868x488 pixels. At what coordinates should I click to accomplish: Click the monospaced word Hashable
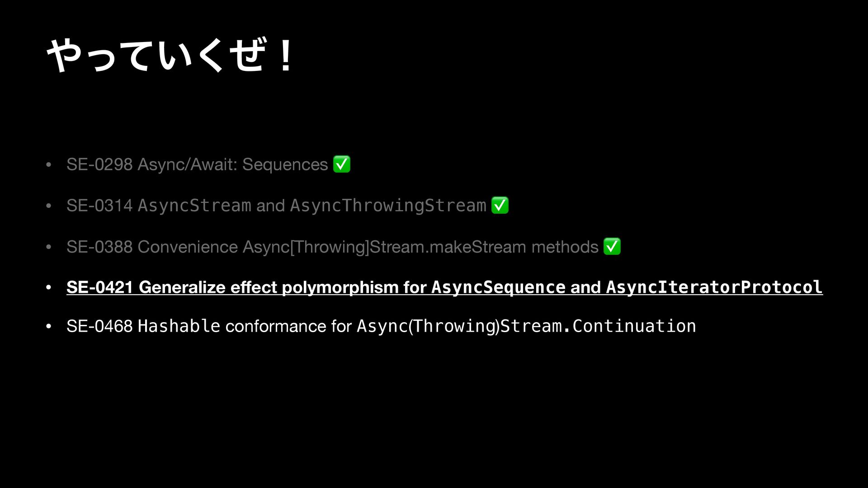click(x=179, y=326)
